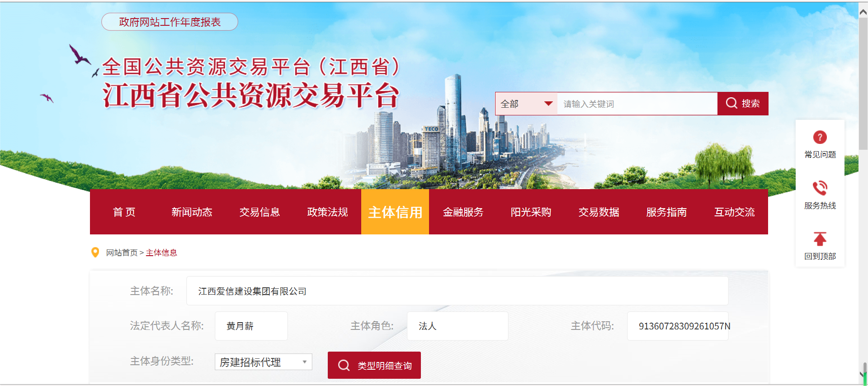Follow the 网站首页 breadcrumb link
868x386 pixels.
point(122,253)
